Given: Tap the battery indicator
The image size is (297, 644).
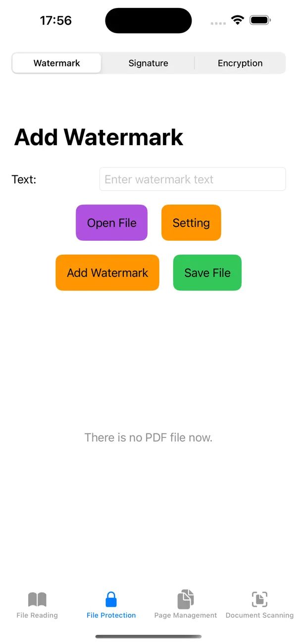Looking at the screenshot, I should pos(259,20).
